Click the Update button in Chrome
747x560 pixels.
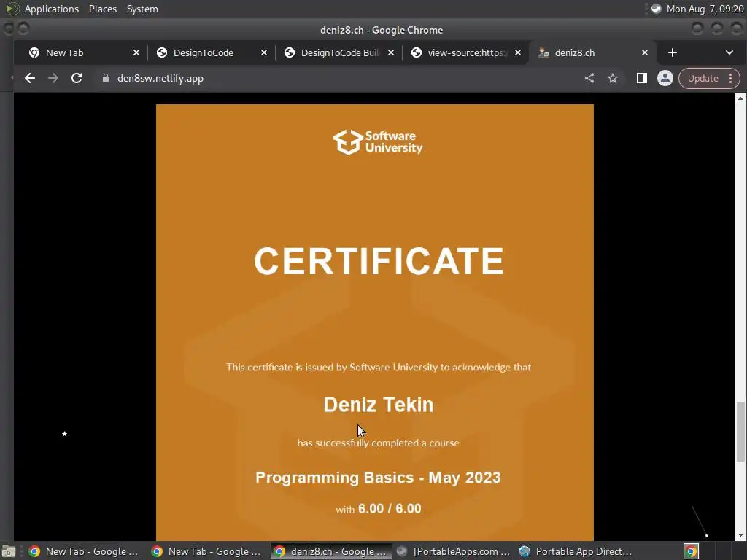703,78
